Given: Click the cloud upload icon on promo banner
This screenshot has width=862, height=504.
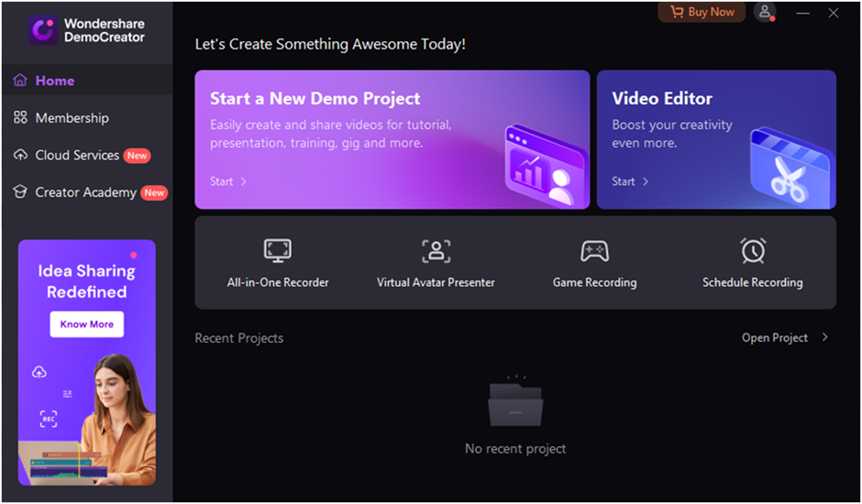Looking at the screenshot, I should [x=39, y=373].
